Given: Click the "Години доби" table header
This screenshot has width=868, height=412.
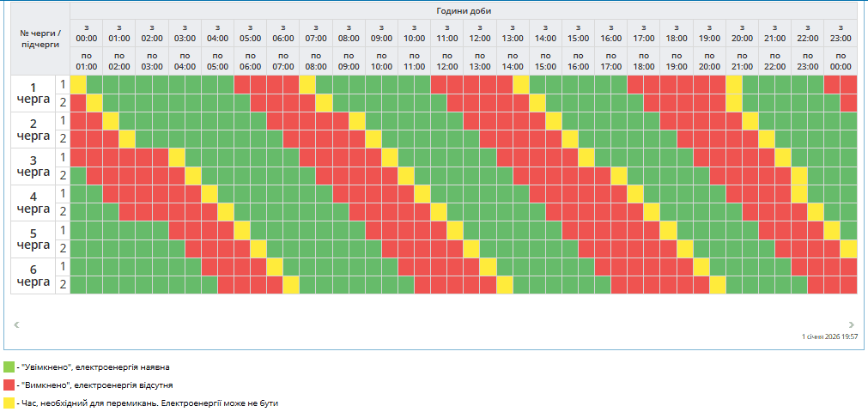Looking at the screenshot, I should coord(463,10).
